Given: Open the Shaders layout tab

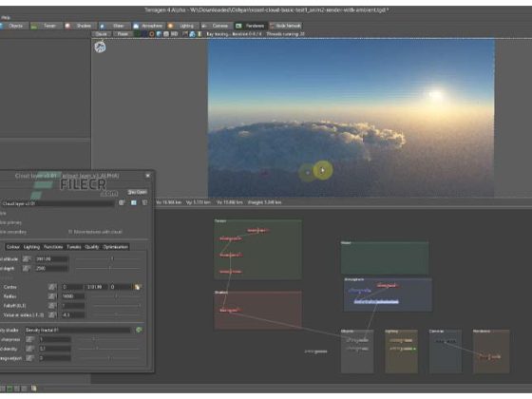Looking at the screenshot, I should [80, 26].
